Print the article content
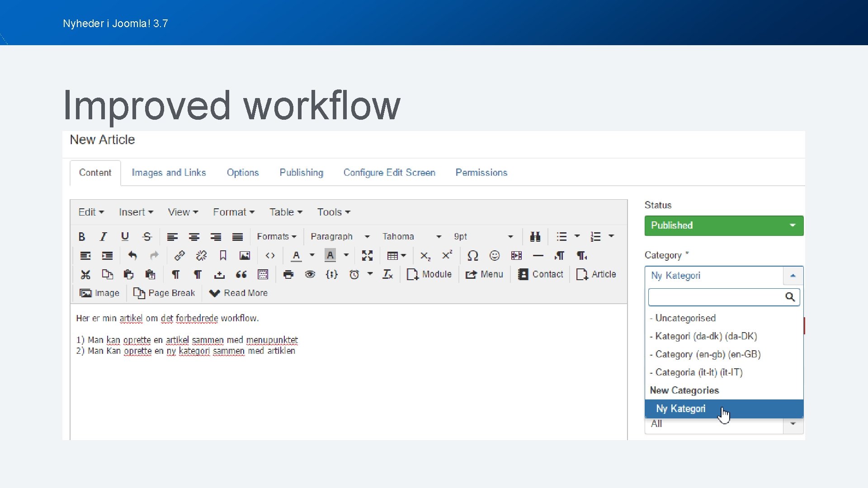The image size is (868, 488). [288, 275]
